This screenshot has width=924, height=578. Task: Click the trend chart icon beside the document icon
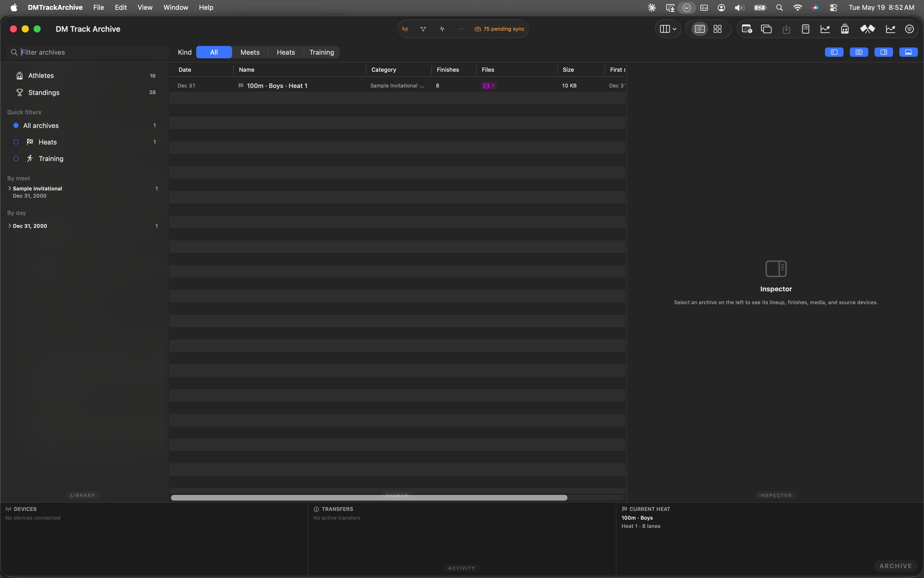(x=825, y=29)
